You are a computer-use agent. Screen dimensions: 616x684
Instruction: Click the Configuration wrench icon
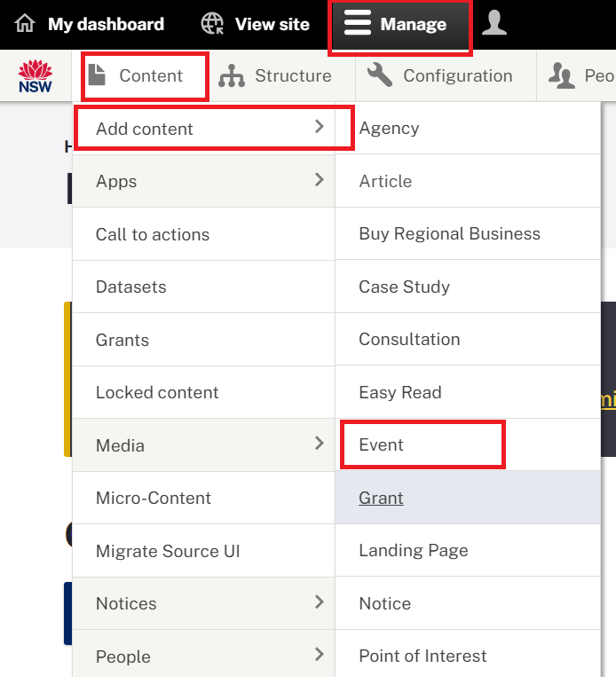380,75
